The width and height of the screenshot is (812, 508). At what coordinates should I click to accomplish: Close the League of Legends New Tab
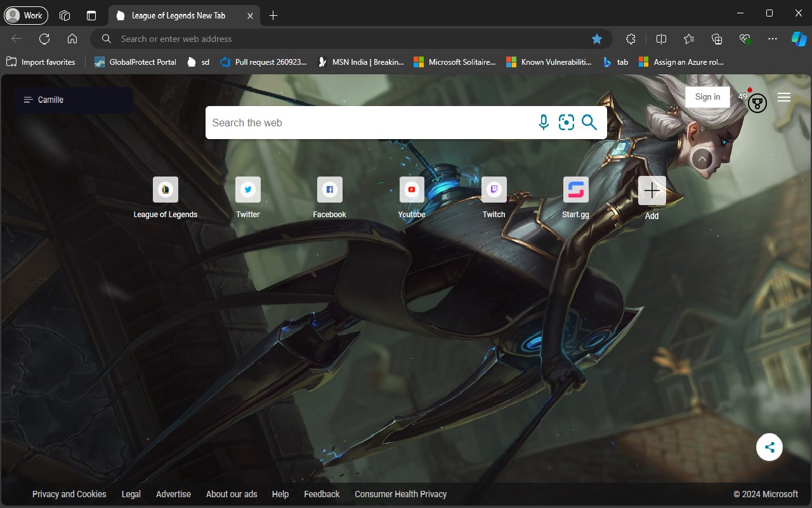[x=251, y=15]
